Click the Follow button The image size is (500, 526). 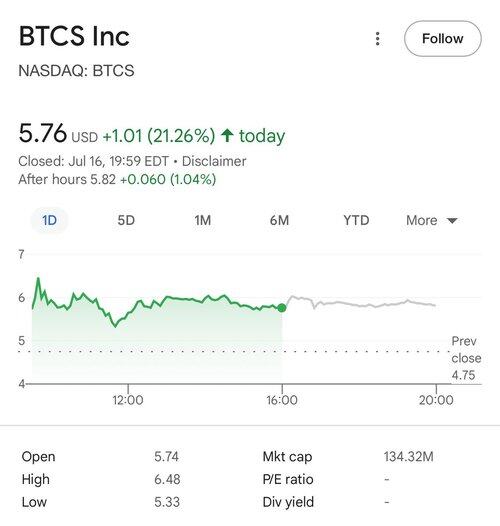coord(443,39)
